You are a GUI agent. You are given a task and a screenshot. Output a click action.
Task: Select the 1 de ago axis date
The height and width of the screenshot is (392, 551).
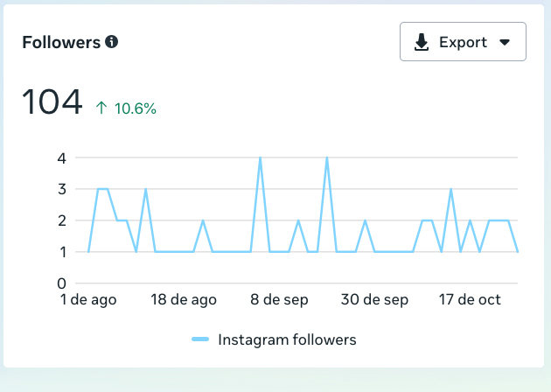[x=88, y=300]
